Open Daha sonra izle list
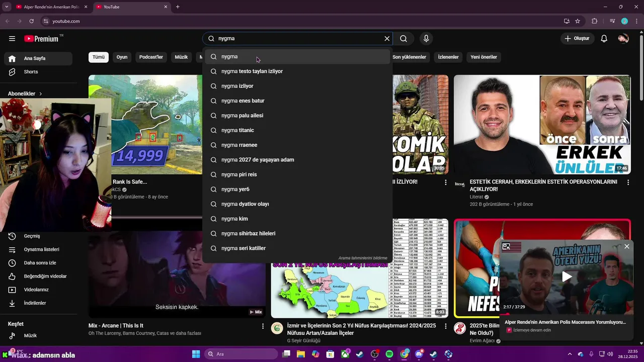Image resolution: width=644 pixels, height=362 pixels. tap(38, 263)
